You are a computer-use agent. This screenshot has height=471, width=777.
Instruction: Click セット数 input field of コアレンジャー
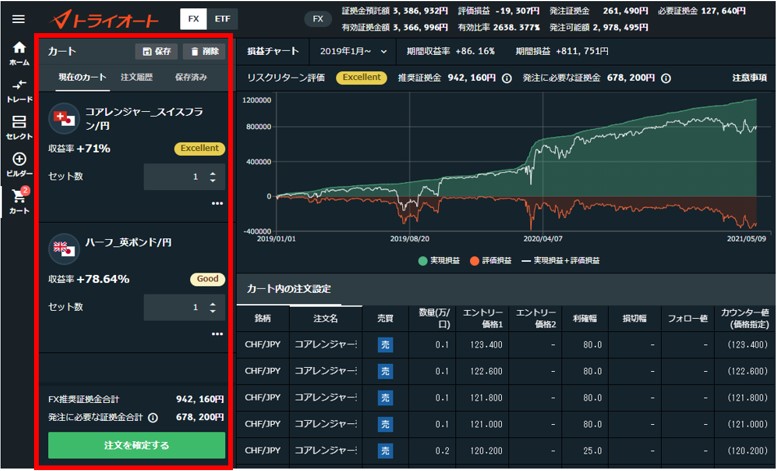184,177
